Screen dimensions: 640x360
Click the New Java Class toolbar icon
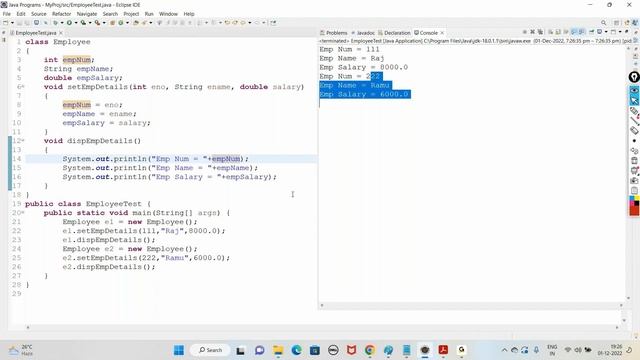(121, 22)
